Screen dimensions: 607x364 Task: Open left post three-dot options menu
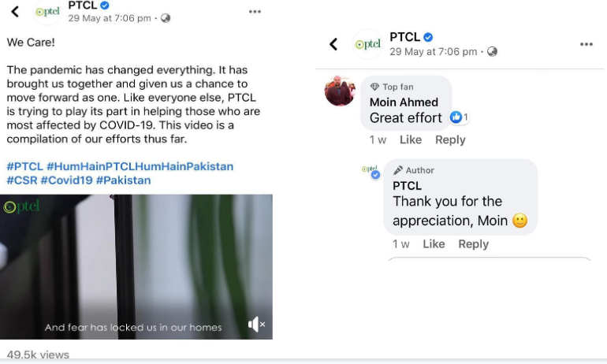pos(255,12)
